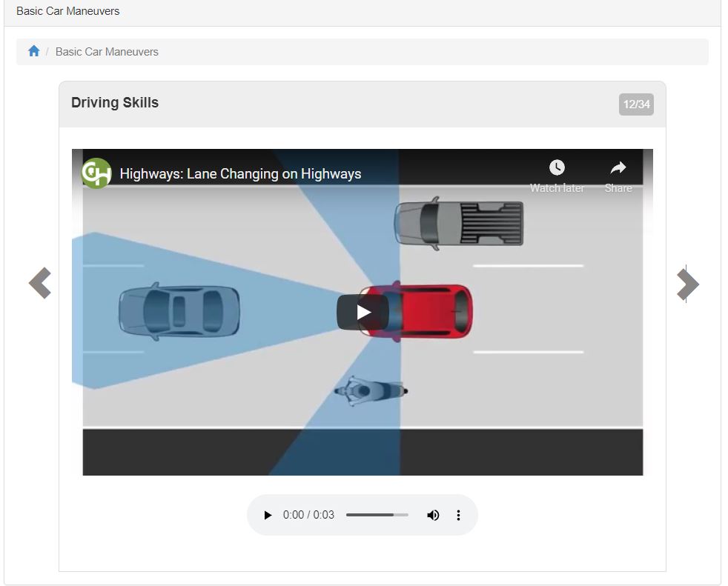The image size is (728, 586).
Task: Click the Driving Skills heading
Action: [x=115, y=102]
